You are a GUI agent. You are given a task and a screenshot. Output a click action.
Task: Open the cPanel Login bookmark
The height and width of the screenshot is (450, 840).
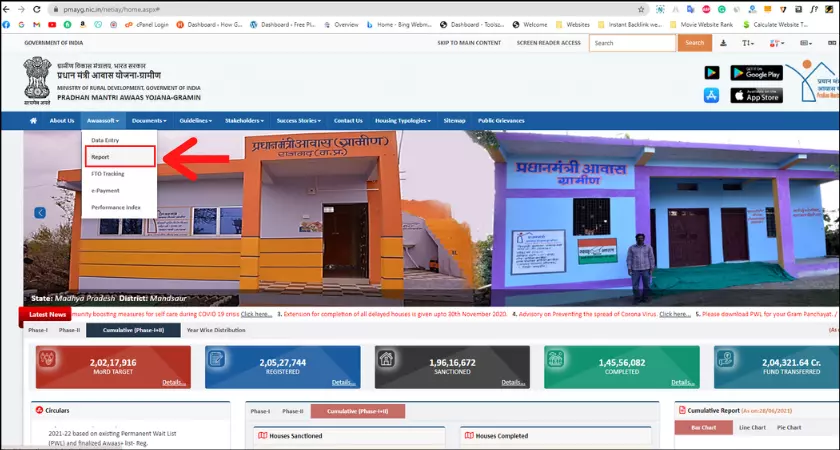pyautogui.click(x=147, y=25)
